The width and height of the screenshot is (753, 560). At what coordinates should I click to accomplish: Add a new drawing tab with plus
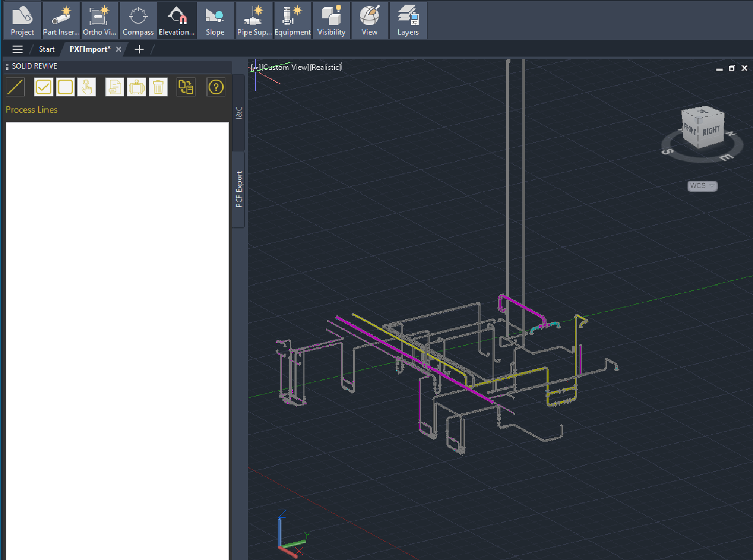(x=139, y=49)
